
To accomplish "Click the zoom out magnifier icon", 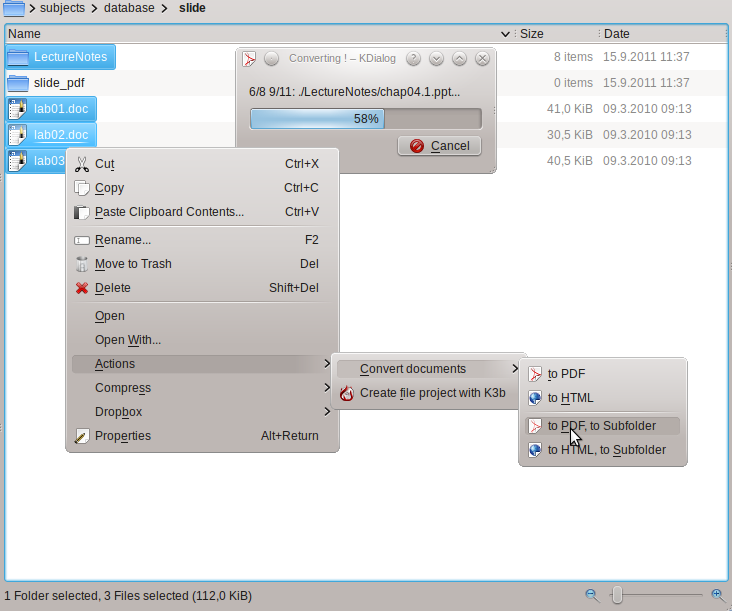I will (x=592, y=595).
